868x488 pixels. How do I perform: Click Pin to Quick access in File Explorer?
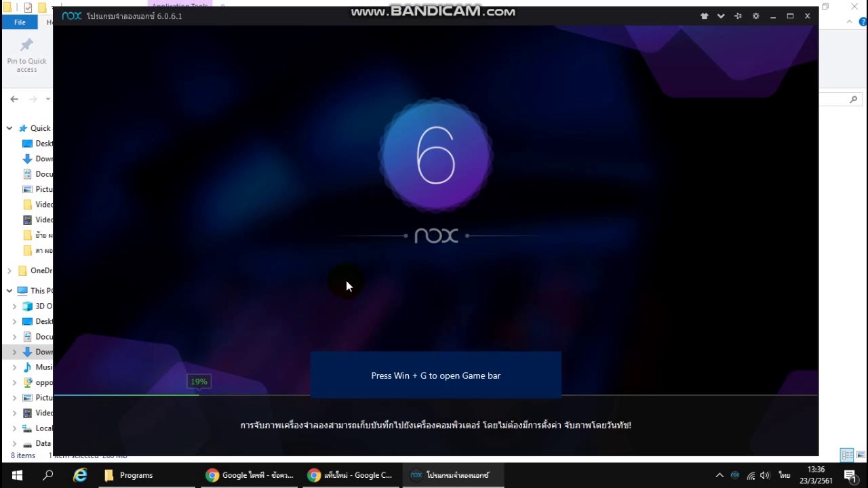click(26, 56)
